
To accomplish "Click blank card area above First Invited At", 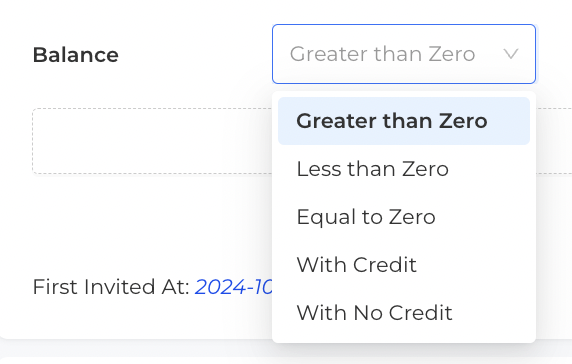I will tap(146, 226).
